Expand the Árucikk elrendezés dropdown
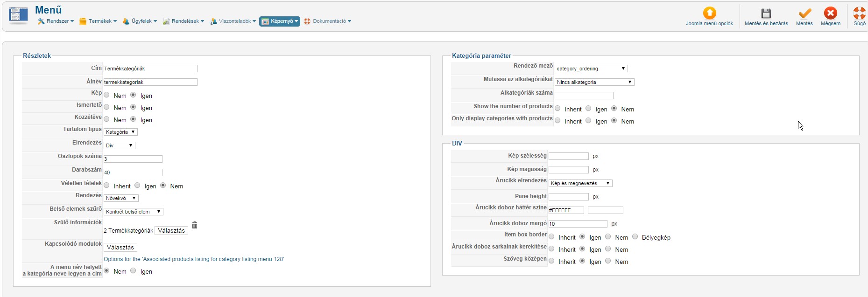The image size is (868, 297). tap(580, 183)
